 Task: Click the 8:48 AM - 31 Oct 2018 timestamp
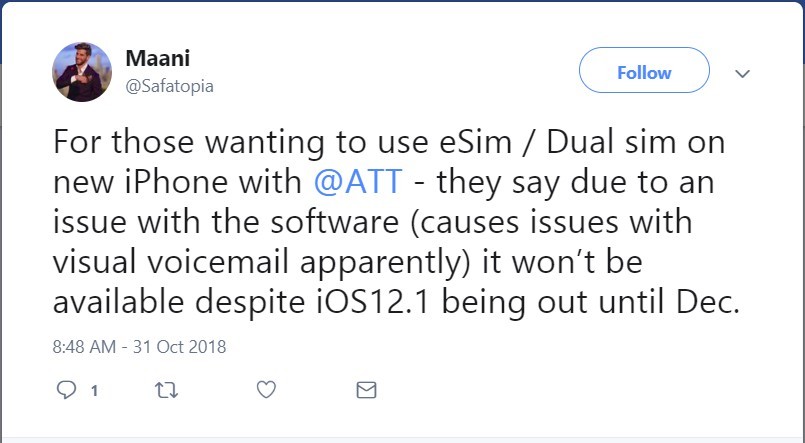pos(140,347)
